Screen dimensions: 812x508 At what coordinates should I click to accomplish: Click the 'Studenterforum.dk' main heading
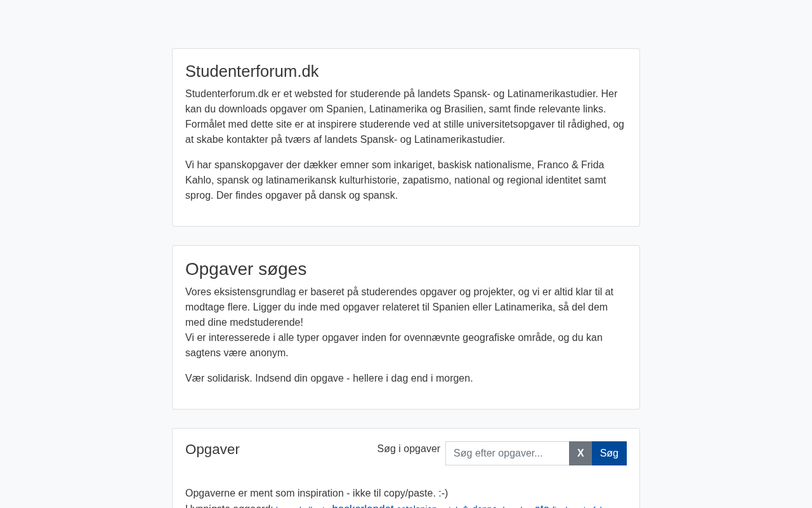coord(252,71)
